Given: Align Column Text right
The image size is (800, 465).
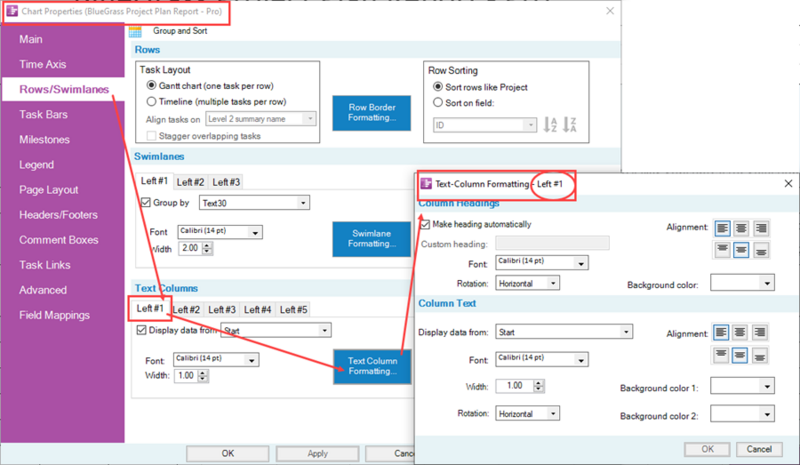Looking at the screenshot, I should (759, 333).
